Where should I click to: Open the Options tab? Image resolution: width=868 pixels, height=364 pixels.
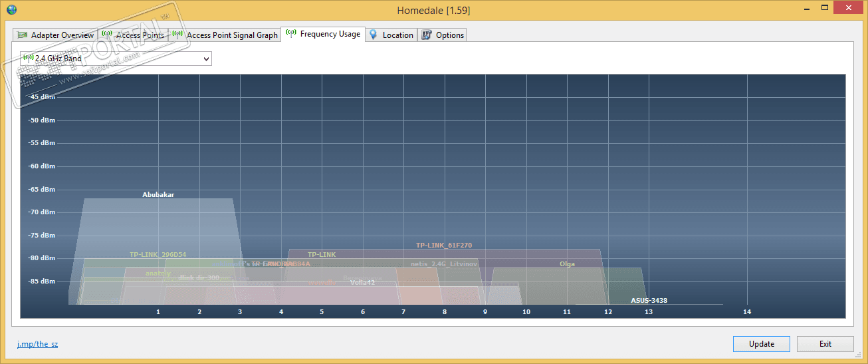pyautogui.click(x=442, y=35)
